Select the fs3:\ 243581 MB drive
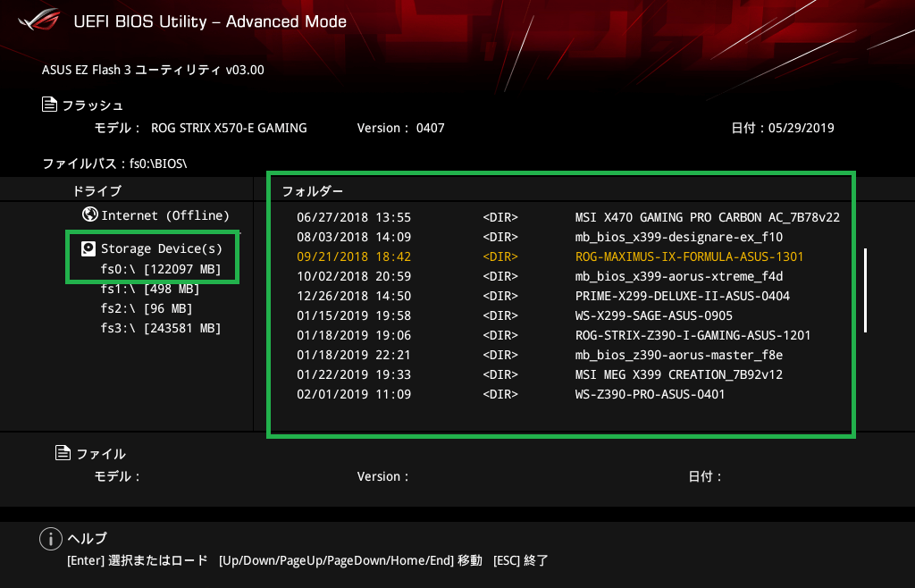This screenshot has height=588, width=915. 161,328
